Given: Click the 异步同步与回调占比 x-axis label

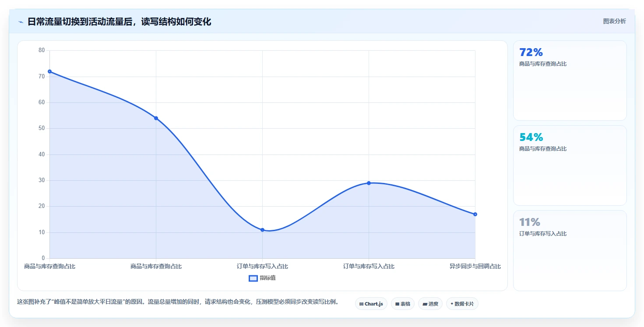Looking at the screenshot, I should click(475, 266).
